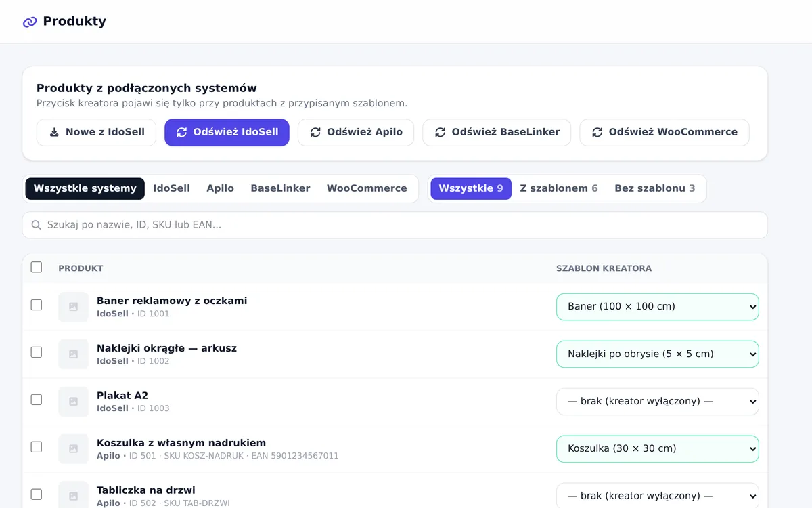Click product name Koszulka z własnym nadrukiem
Viewport: 812px width, 508px height.
181,443
